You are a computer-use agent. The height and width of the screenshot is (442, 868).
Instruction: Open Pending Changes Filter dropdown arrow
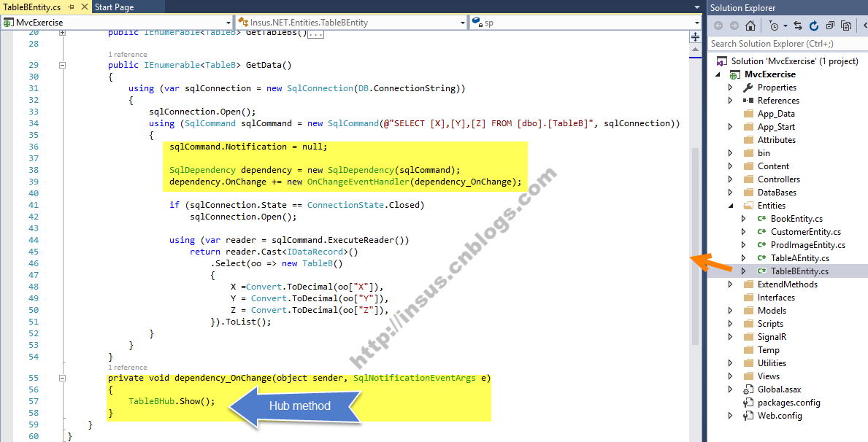pos(785,26)
